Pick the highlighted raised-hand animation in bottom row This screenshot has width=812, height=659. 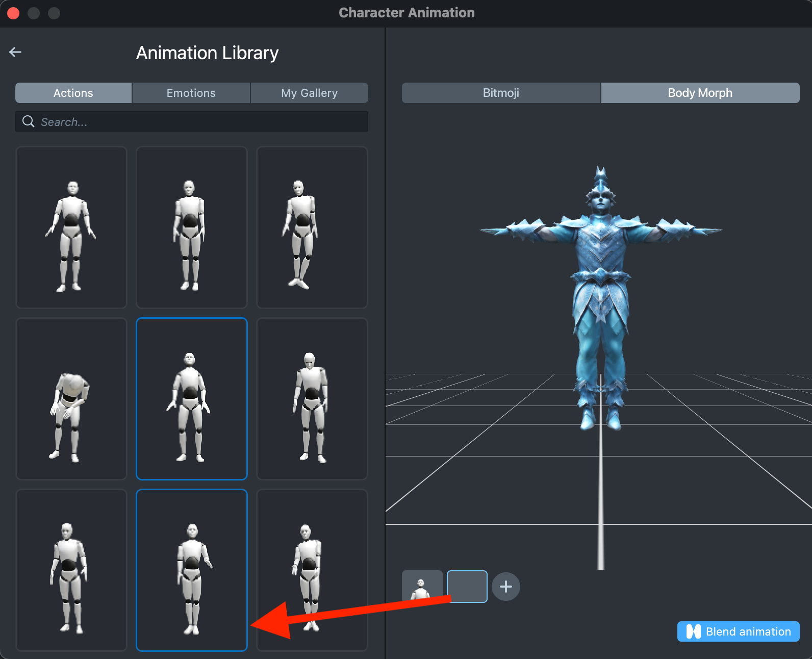pos(192,570)
